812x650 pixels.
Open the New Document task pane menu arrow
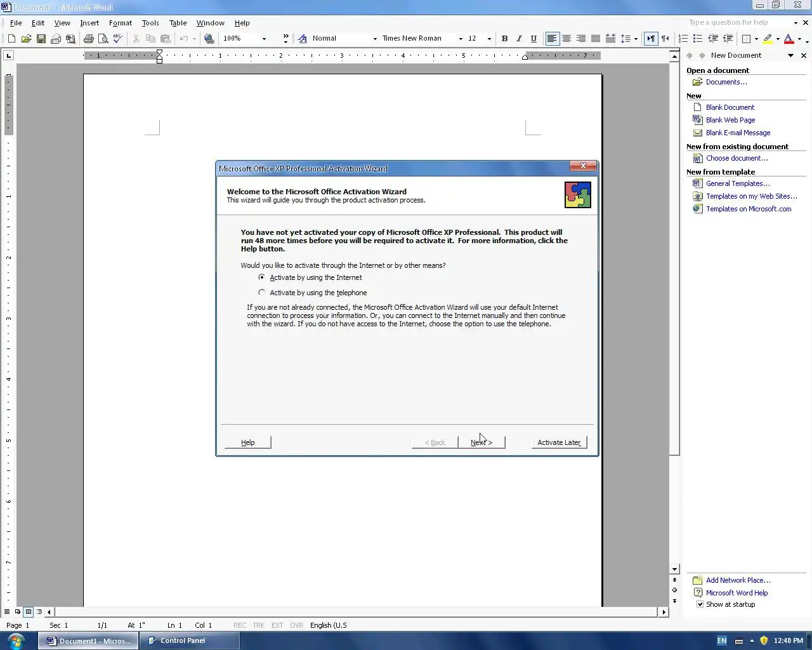pyautogui.click(x=790, y=56)
